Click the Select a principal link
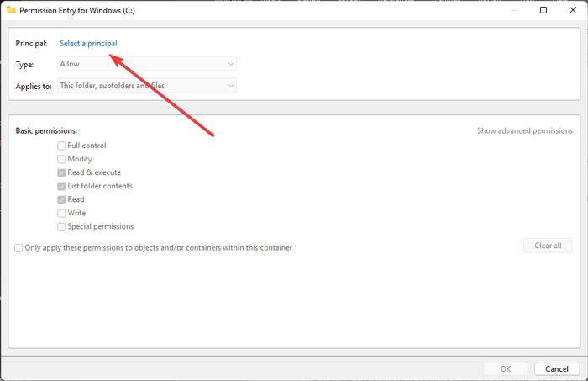 (x=88, y=44)
